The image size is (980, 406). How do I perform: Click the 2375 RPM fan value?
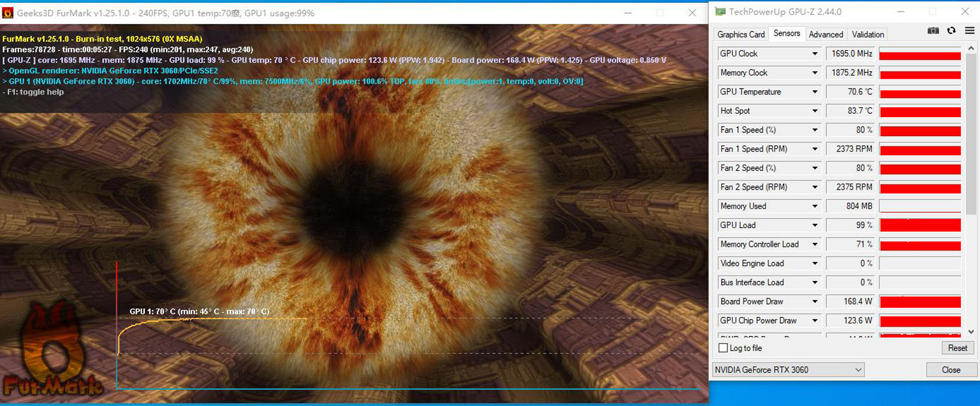[850, 187]
